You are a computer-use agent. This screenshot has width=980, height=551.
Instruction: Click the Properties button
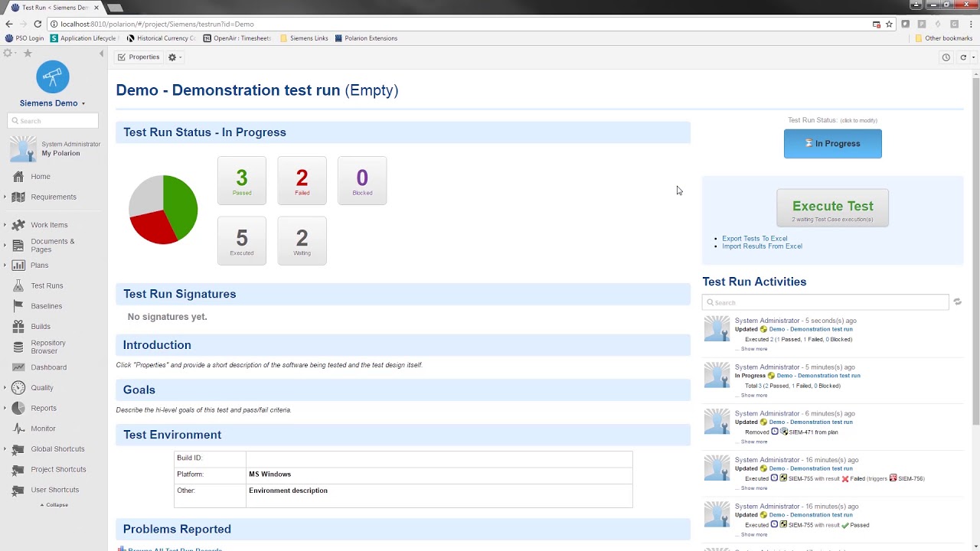tap(139, 57)
